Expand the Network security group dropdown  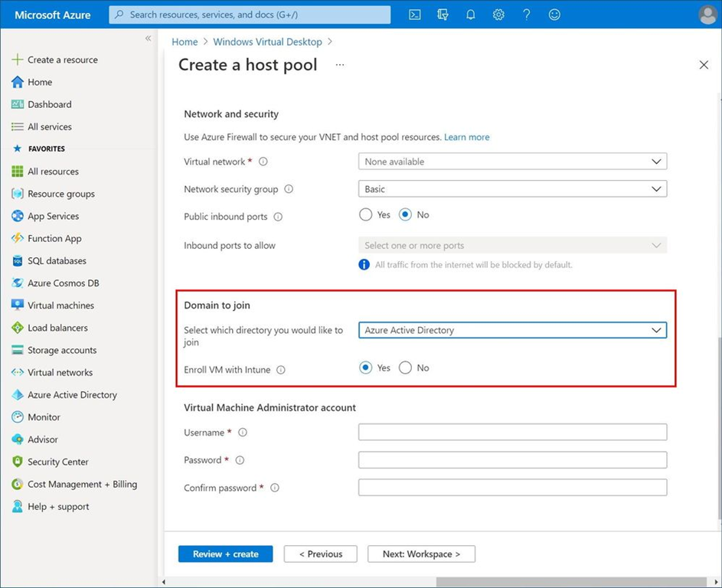(512, 189)
